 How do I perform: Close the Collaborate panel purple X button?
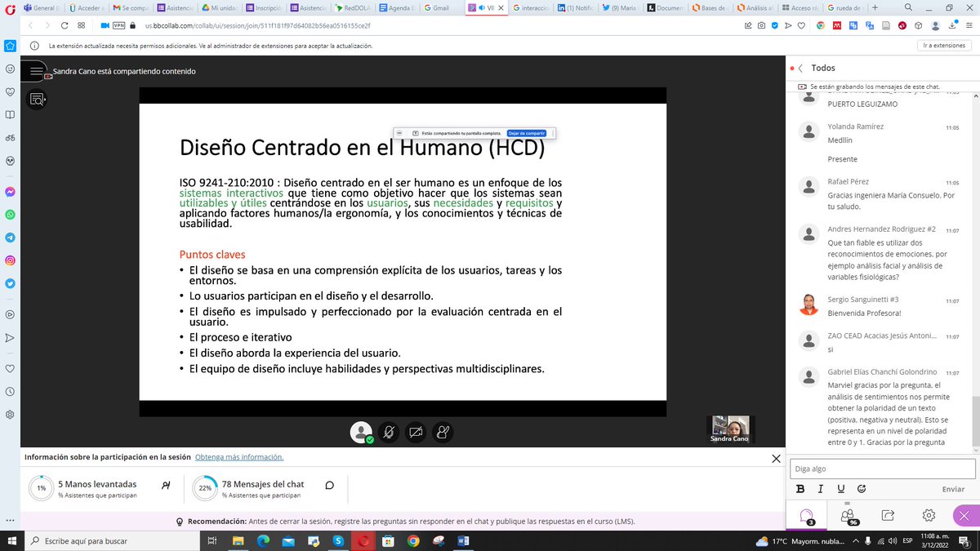[966, 516]
